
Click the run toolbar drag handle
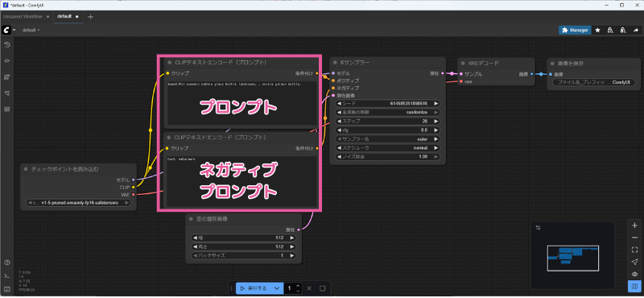232,288
